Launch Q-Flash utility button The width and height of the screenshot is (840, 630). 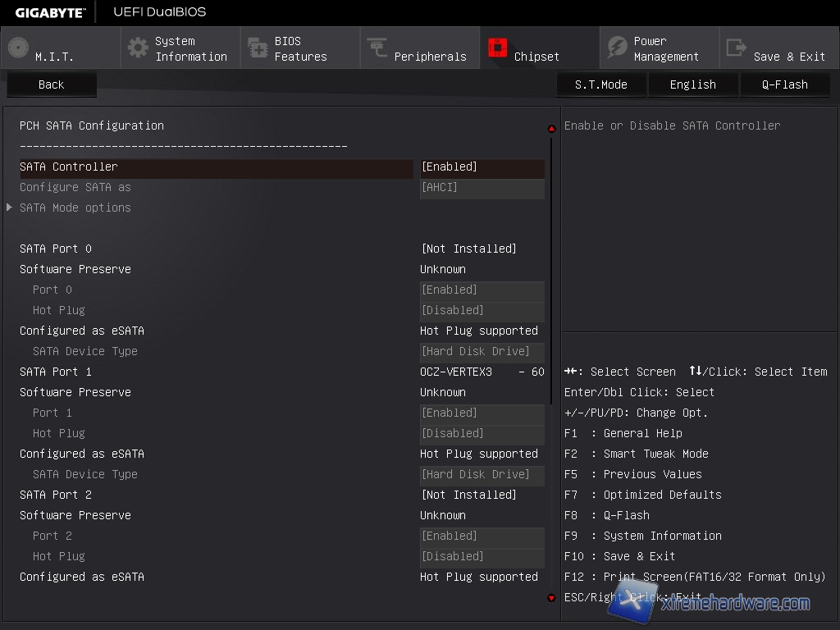pyautogui.click(x=785, y=84)
